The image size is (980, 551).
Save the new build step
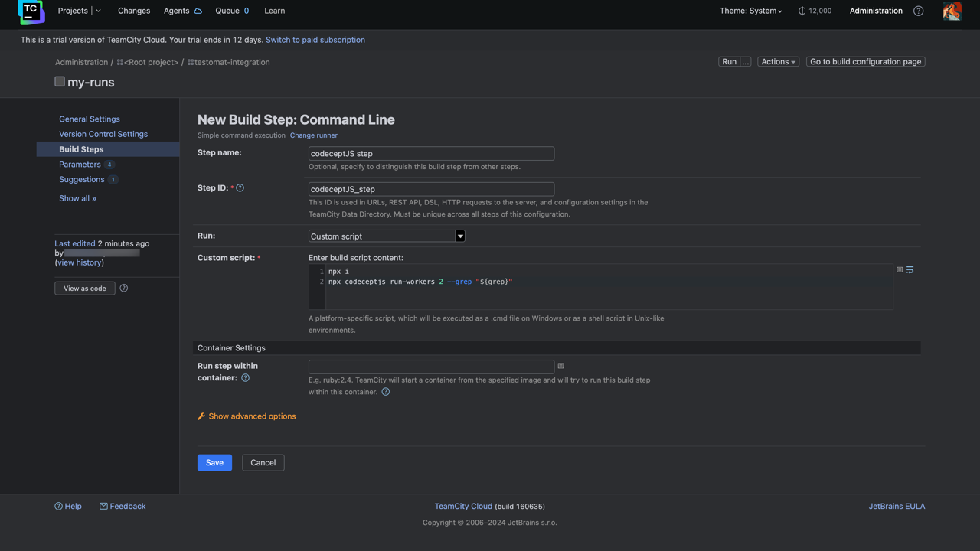pos(214,462)
